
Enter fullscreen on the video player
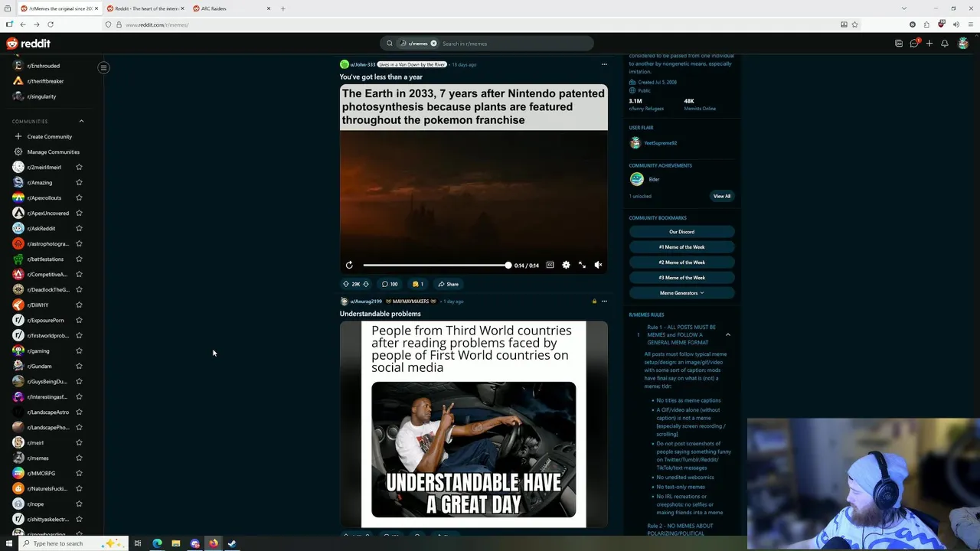click(x=582, y=265)
